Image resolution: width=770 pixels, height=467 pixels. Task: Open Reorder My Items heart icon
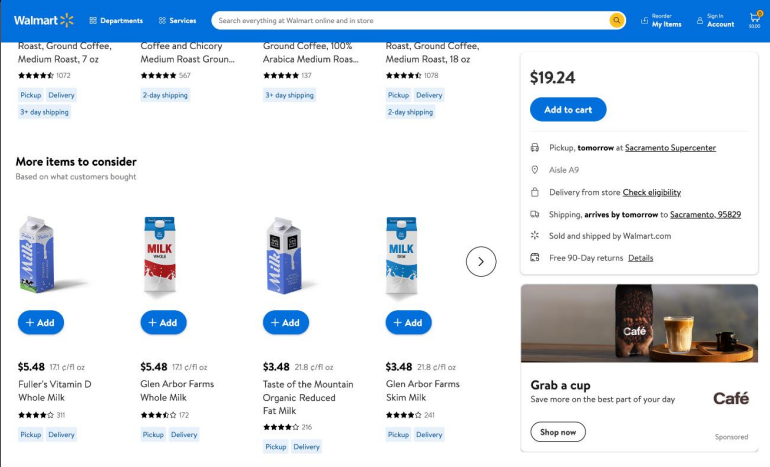[x=643, y=20]
